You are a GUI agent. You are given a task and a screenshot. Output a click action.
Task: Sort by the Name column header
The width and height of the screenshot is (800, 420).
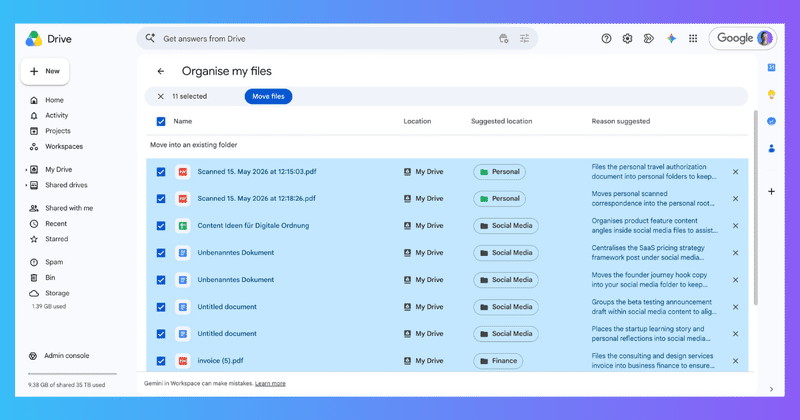pos(183,121)
